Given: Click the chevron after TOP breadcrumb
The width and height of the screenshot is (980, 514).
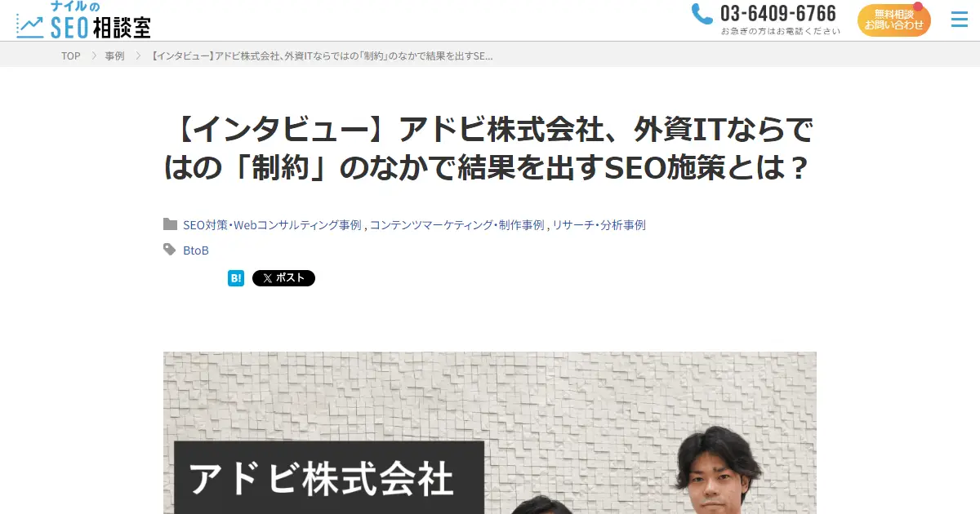Looking at the screenshot, I should [93, 56].
